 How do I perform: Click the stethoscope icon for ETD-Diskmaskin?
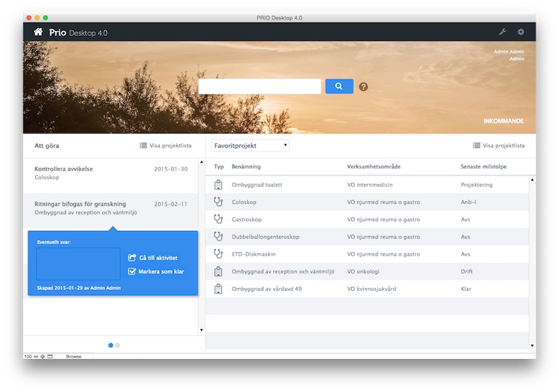point(219,253)
